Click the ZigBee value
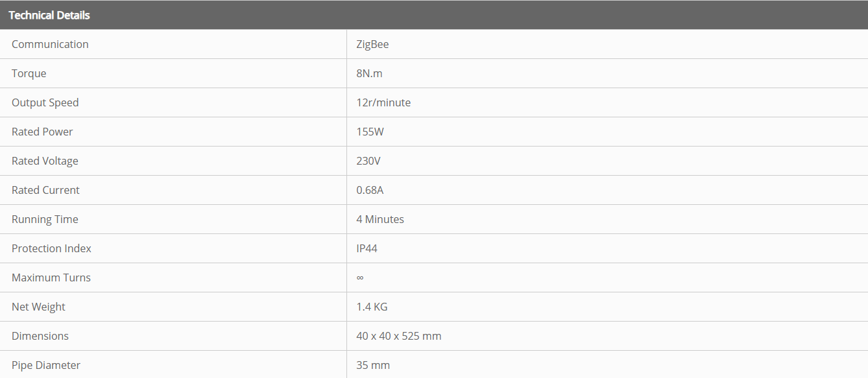The width and height of the screenshot is (868, 378). tap(372, 44)
